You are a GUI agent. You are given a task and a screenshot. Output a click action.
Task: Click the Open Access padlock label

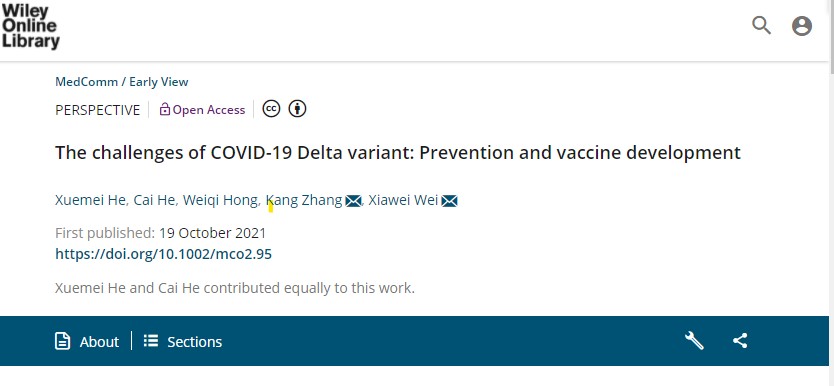[x=202, y=110]
